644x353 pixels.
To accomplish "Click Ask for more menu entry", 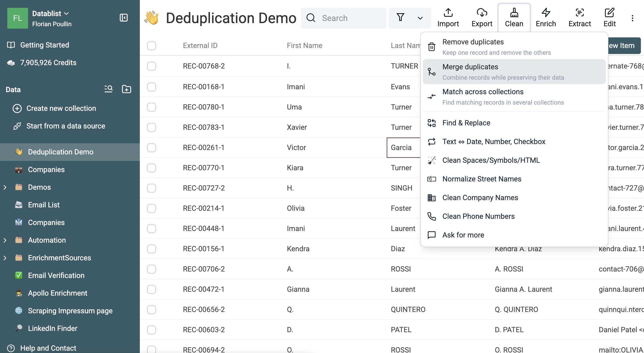I will coord(514,235).
